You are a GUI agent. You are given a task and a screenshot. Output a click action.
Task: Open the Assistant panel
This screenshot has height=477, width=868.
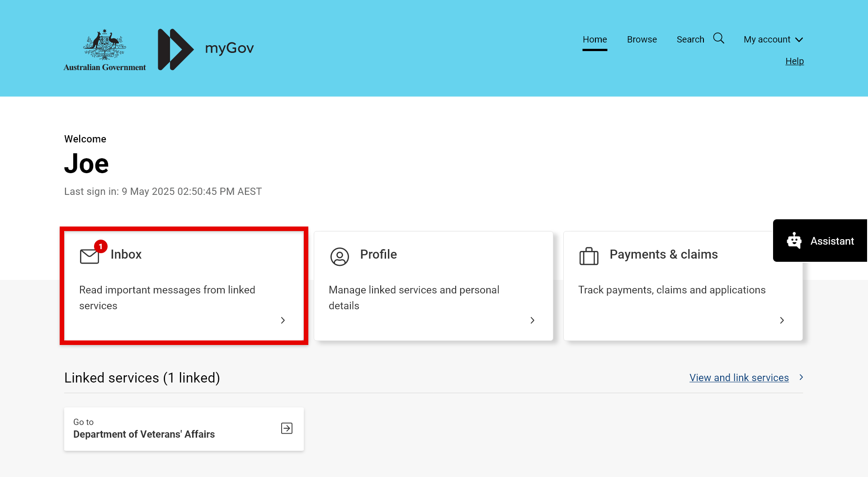[831, 241]
